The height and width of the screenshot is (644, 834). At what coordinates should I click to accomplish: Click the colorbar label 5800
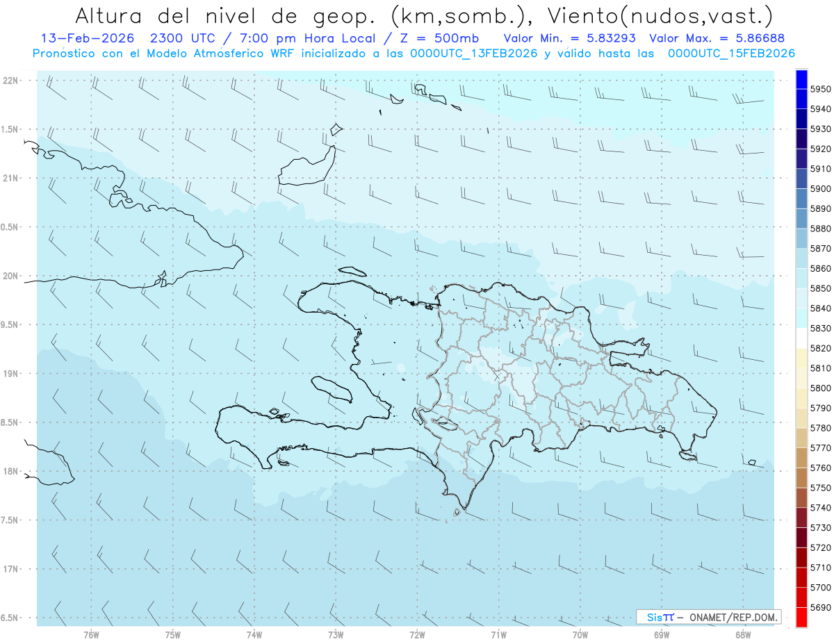821,388
